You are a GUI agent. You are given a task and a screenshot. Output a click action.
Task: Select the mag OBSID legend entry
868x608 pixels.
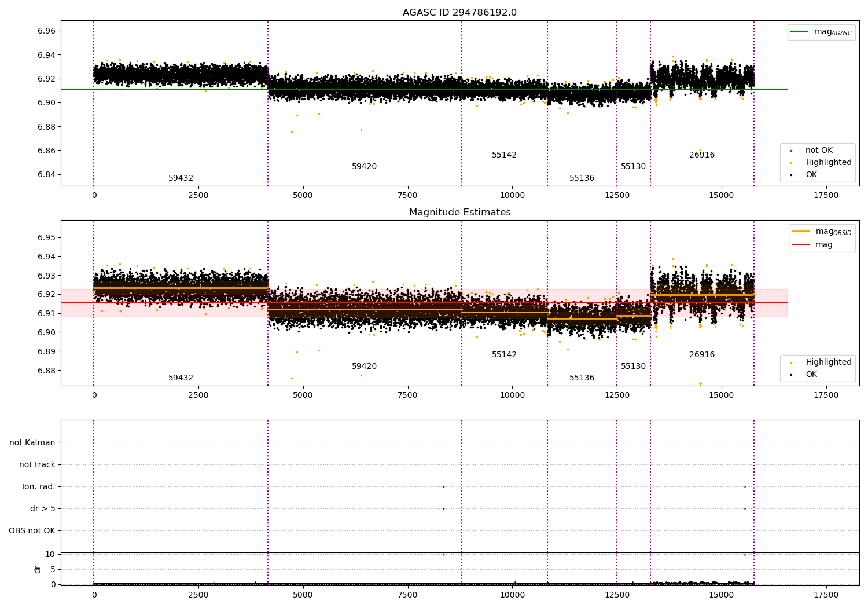click(x=822, y=232)
